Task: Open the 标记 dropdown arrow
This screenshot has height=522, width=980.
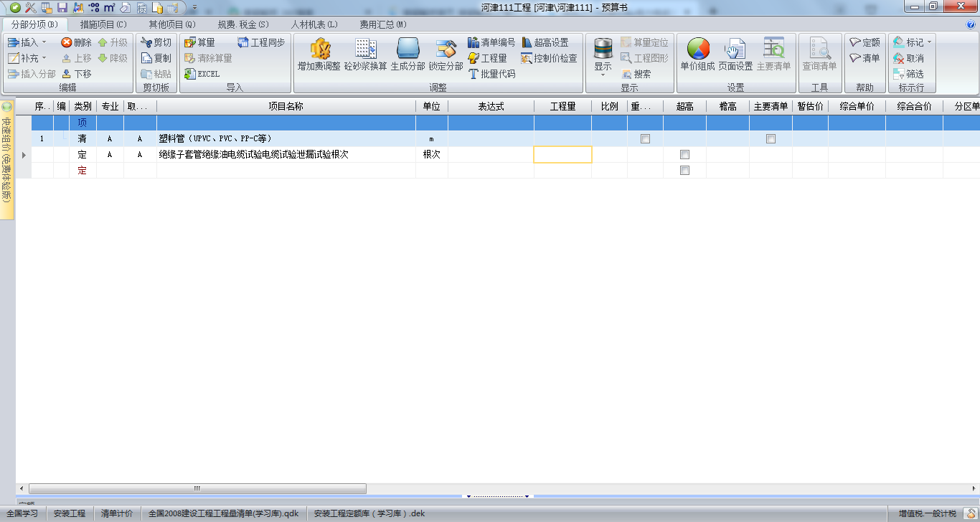Action: (929, 43)
